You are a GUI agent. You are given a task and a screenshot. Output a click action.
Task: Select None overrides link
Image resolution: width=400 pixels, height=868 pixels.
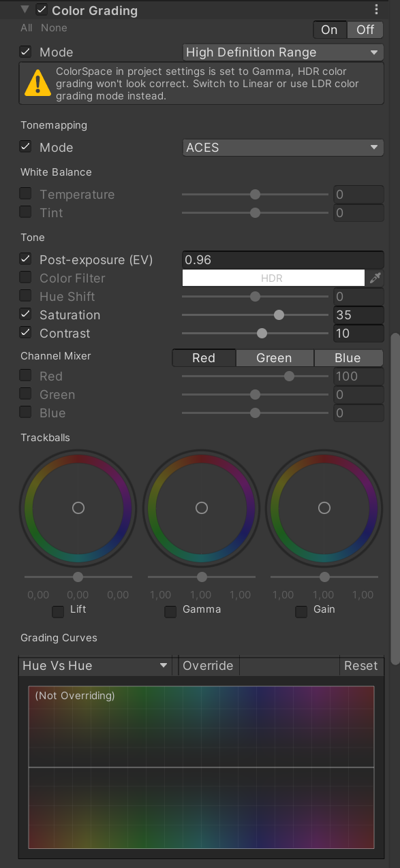pyautogui.click(x=54, y=28)
